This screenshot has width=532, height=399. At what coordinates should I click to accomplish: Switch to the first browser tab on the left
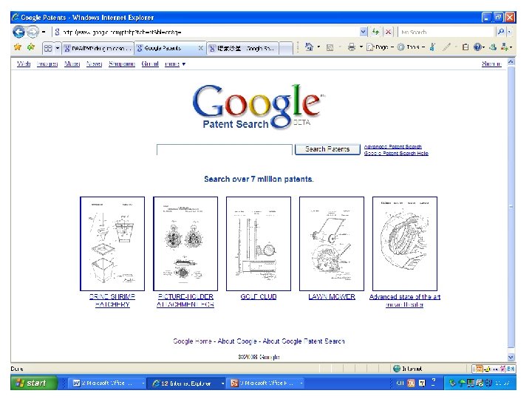click(98, 48)
